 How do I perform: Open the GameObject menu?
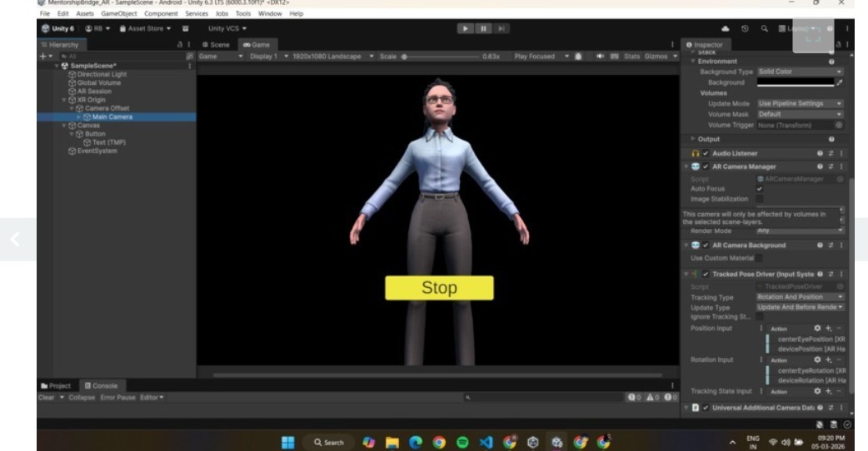coord(118,14)
